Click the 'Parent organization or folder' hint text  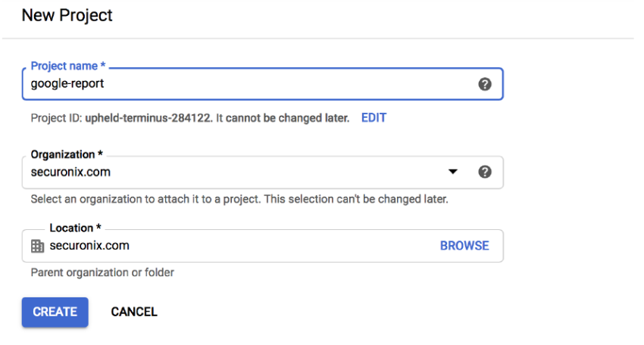point(102,272)
